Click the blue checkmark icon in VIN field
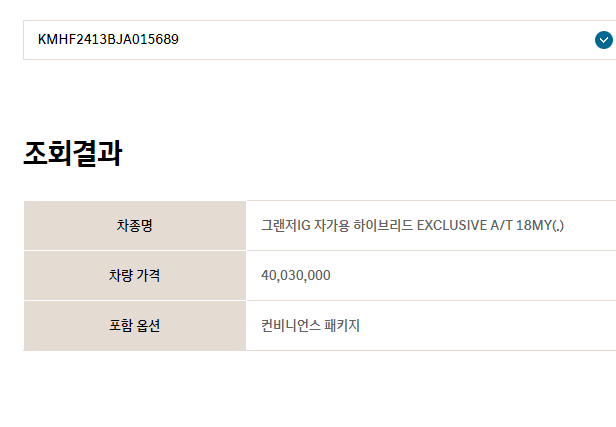 (603, 40)
